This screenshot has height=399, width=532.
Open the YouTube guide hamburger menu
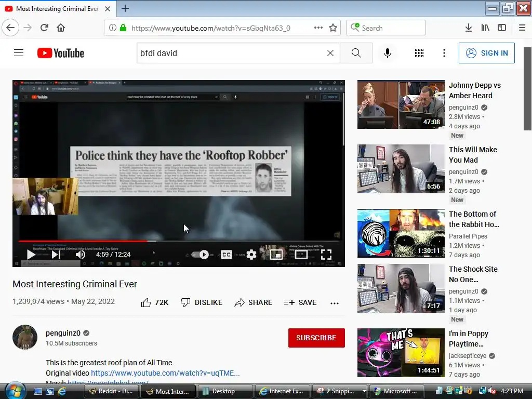pyautogui.click(x=19, y=53)
